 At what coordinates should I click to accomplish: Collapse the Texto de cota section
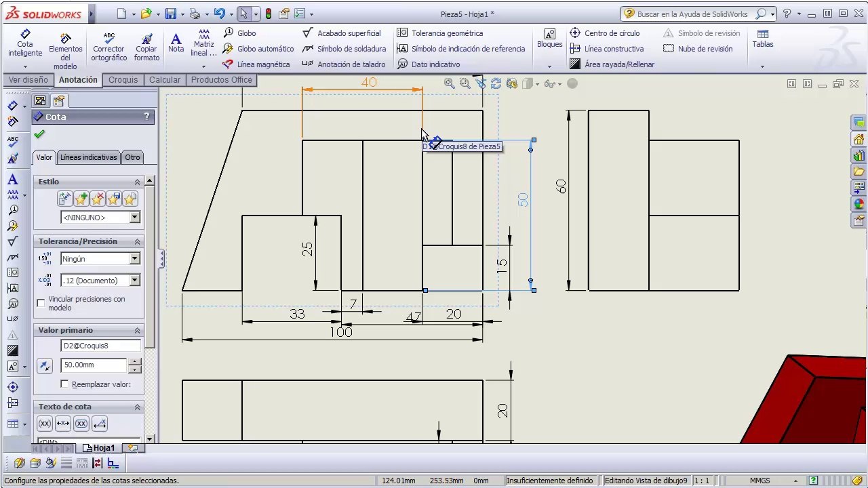(137, 407)
